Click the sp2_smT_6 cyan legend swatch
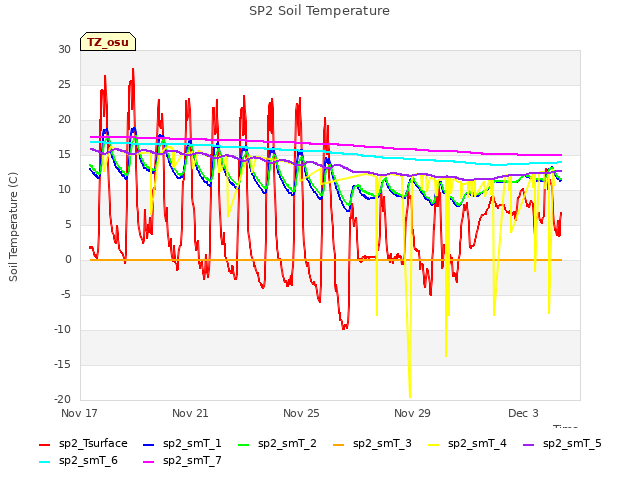 [44, 462]
